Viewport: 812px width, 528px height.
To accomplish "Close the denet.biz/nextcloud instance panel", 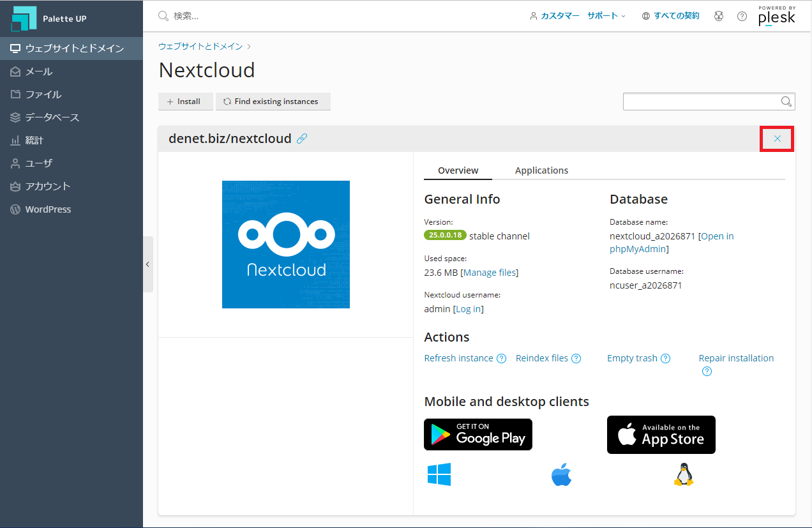I will (x=777, y=139).
